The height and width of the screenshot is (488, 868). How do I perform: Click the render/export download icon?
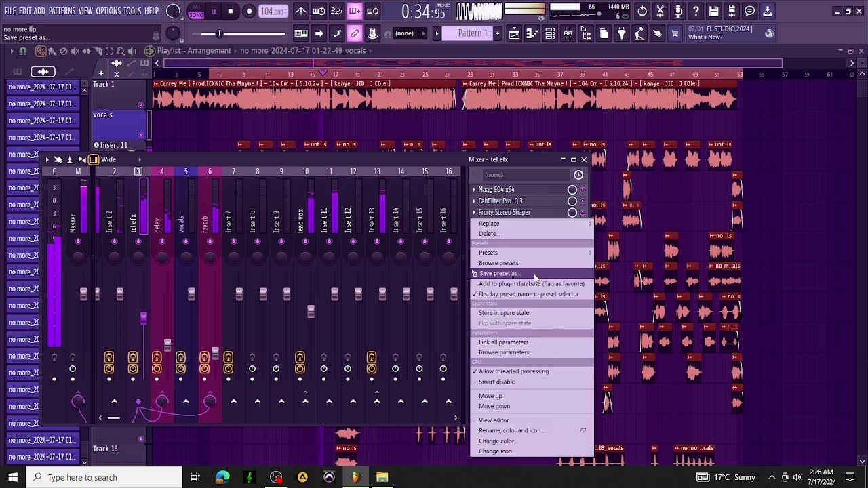click(768, 11)
